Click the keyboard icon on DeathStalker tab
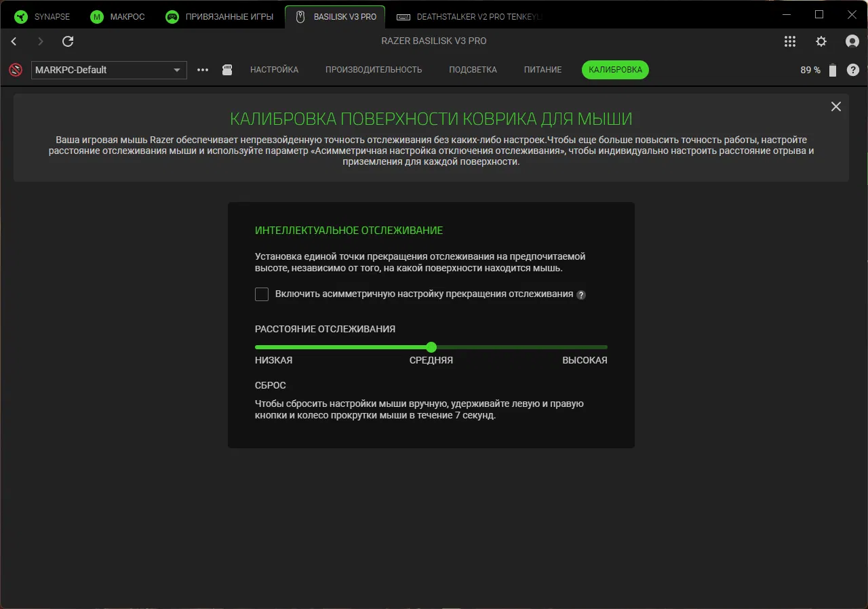Image resolution: width=868 pixels, height=609 pixels. 403,16
